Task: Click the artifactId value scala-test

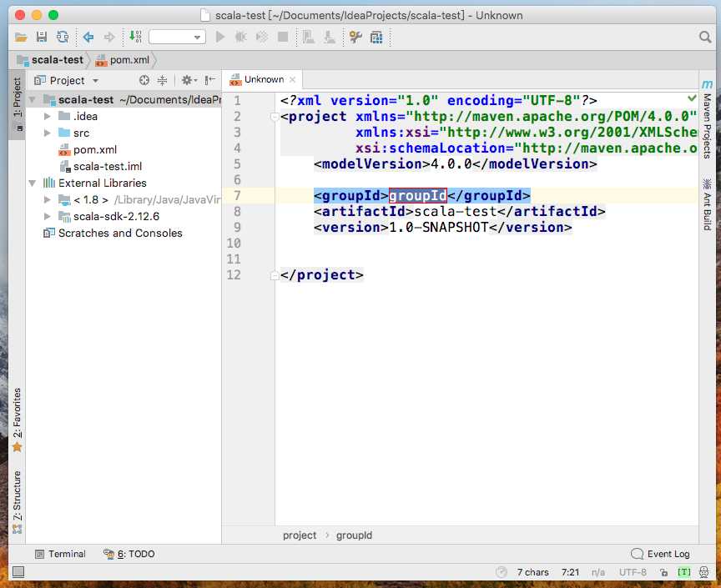Action: [456, 212]
